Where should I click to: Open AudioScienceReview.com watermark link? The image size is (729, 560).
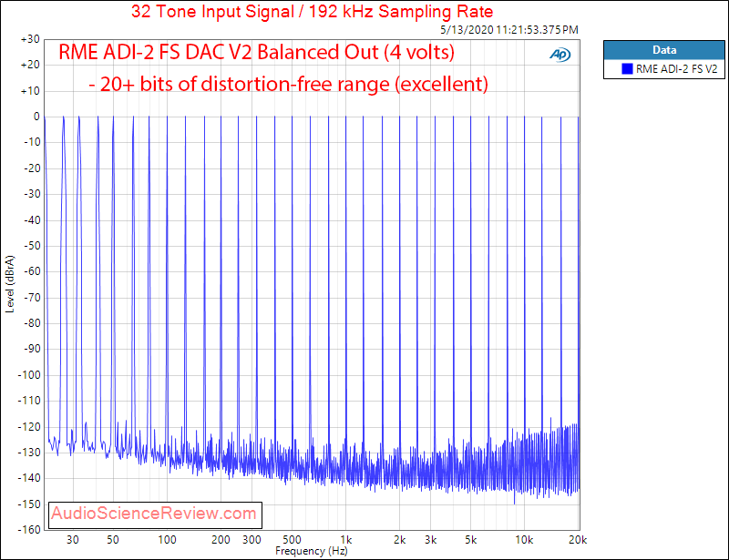click(x=155, y=513)
